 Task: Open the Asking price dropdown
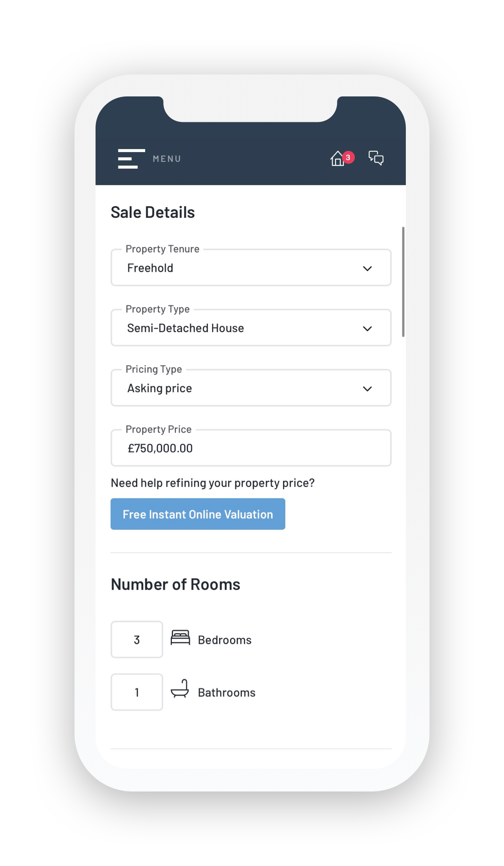[x=251, y=388]
